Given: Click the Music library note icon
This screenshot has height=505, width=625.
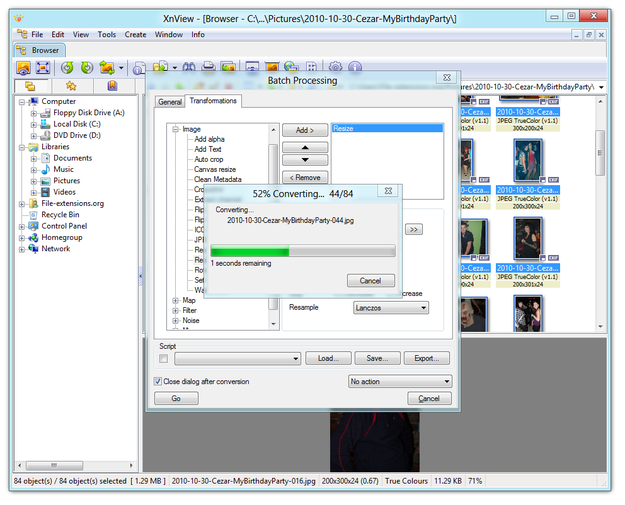Looking at the screenshot, I should click(x=45, y=169).
